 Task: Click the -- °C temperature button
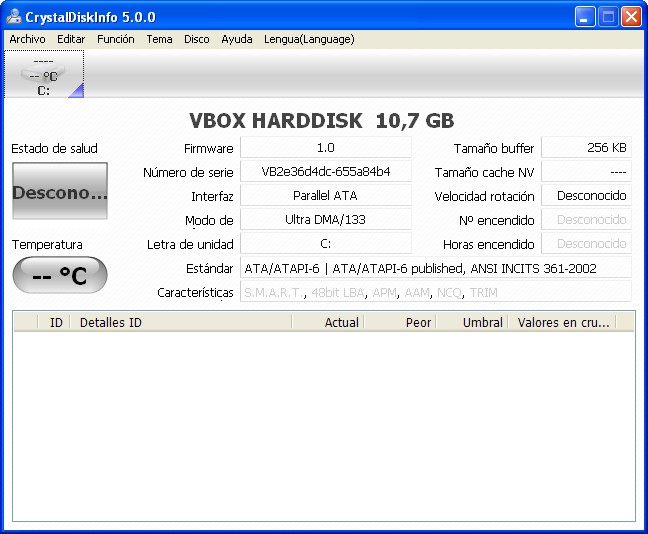click(60, 275)
